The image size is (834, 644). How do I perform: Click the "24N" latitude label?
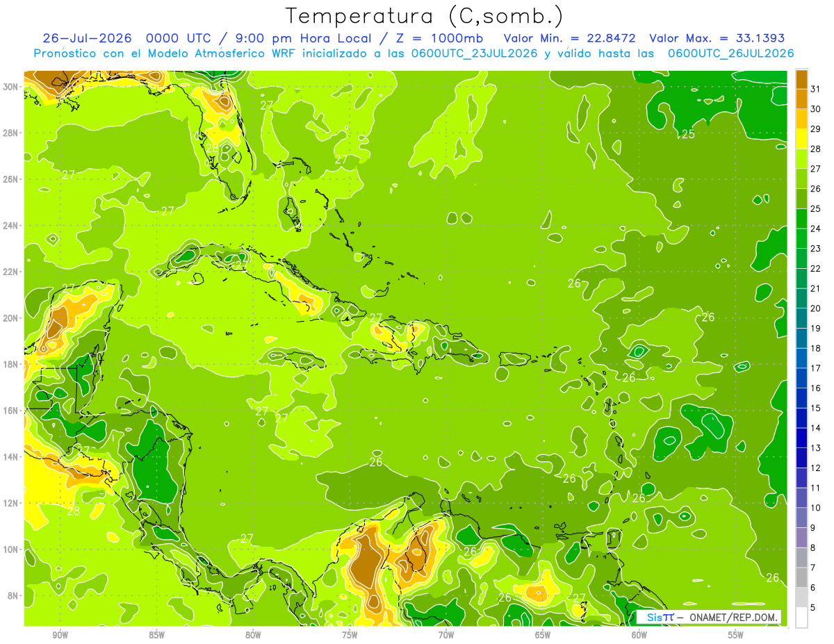(10, 226)
